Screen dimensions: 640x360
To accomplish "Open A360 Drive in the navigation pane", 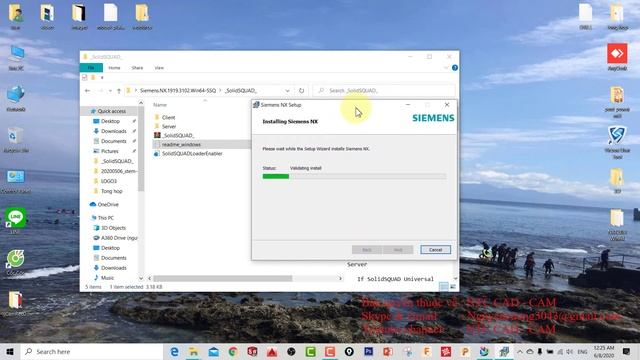I will click(x=116, y=238).
